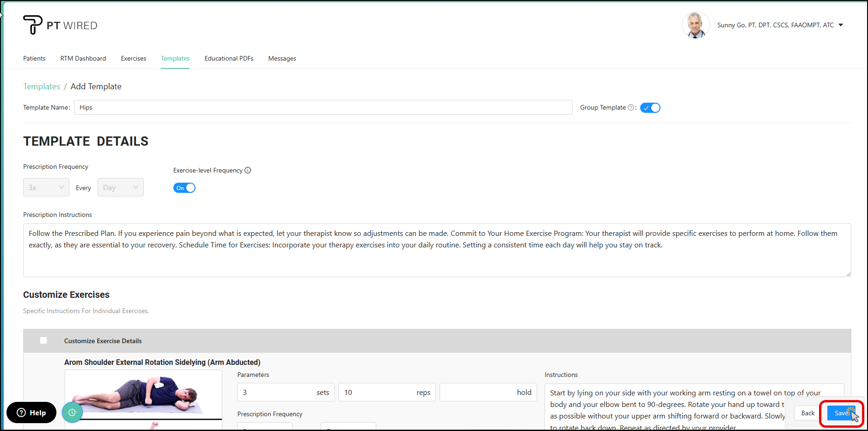Toggle the Group Template switch
Viewport: 868px width, 431px height.
[x=650, y=108]
